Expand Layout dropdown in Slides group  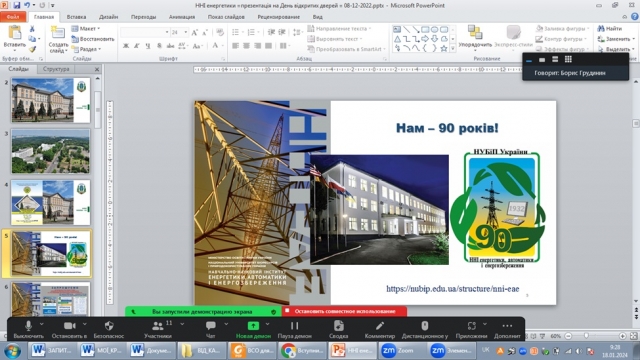[x=86, y=29]
